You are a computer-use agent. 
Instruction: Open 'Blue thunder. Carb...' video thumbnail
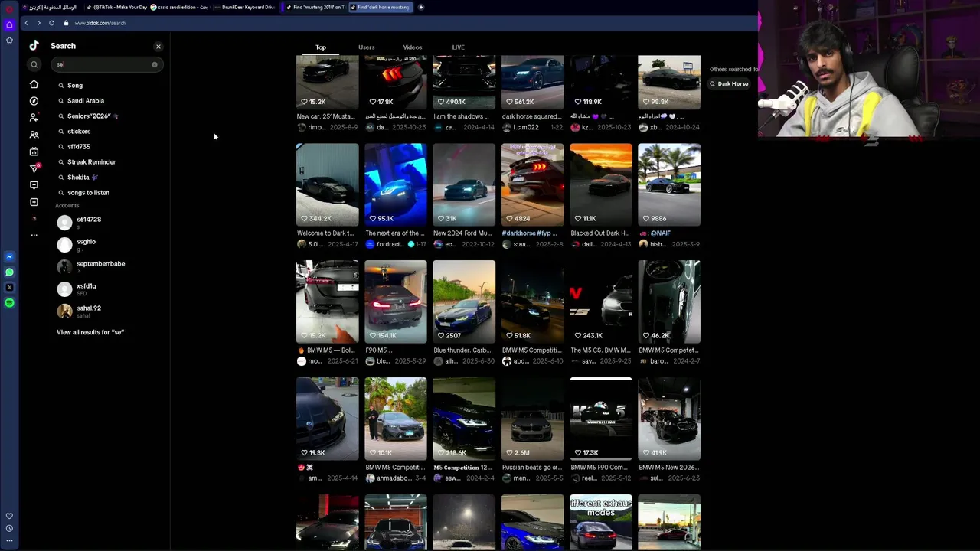click(x=464, y=302)
